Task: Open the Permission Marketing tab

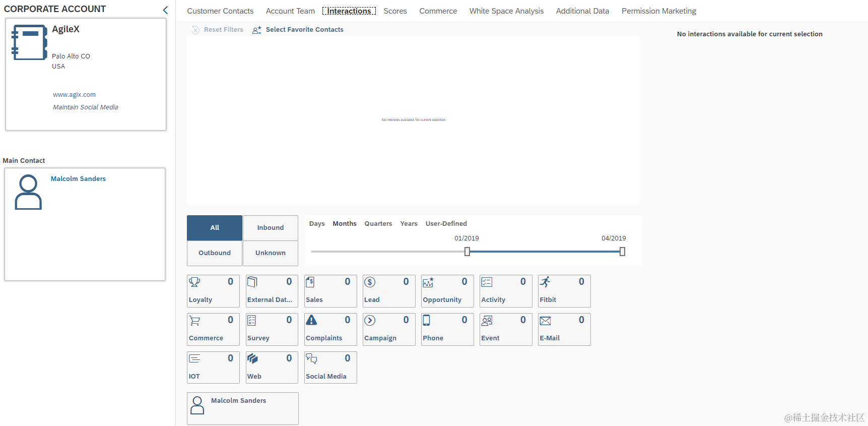Action: 659,11
